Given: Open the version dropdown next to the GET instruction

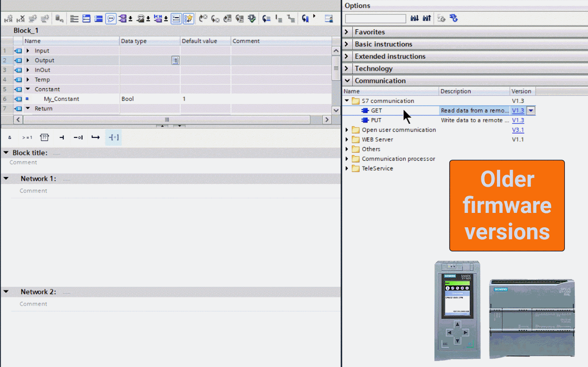Looking at the screenshot, I should pos(531,110).
